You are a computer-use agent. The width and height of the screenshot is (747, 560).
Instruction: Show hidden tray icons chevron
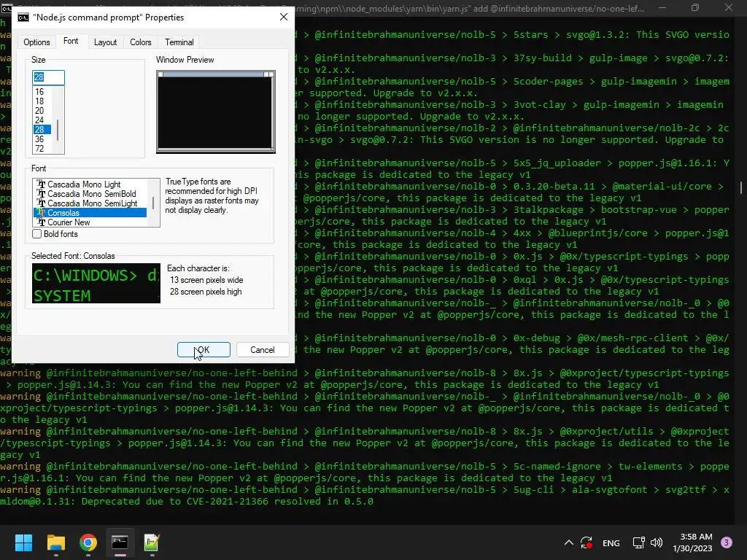569,542
